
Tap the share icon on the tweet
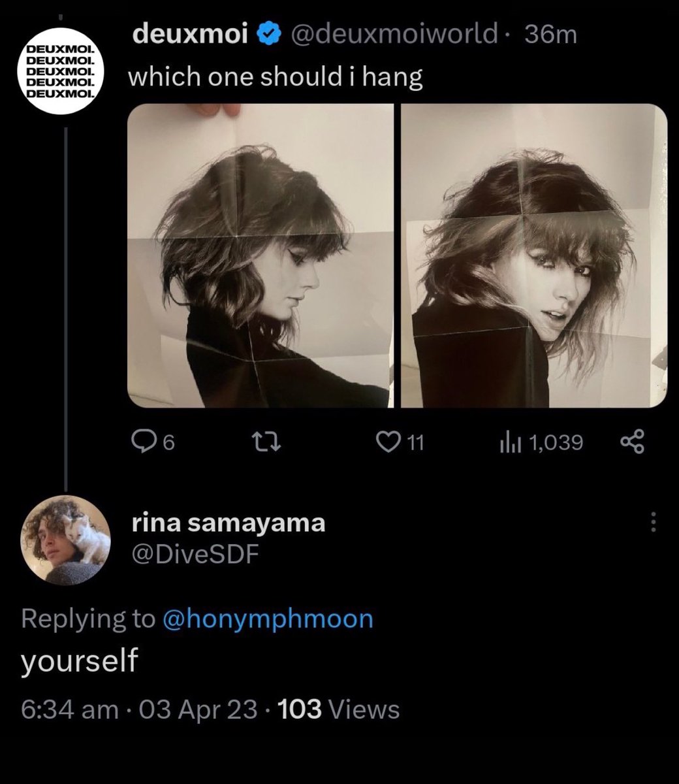point(631,442)
